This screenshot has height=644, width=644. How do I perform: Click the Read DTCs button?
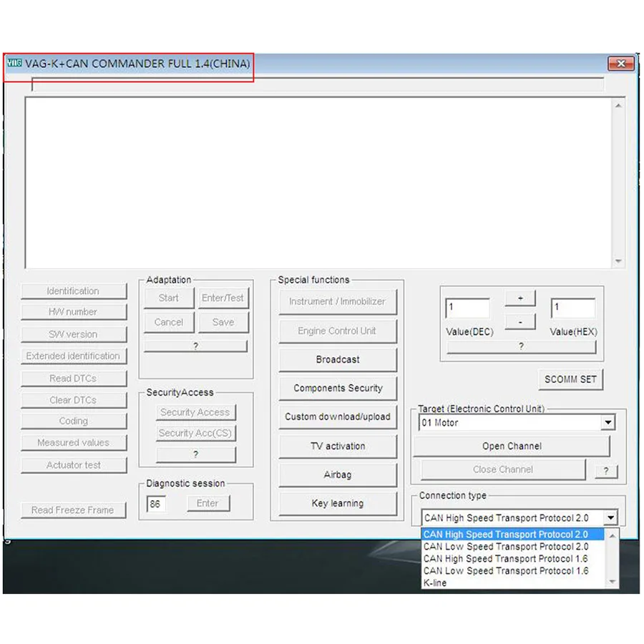(74, 379)
